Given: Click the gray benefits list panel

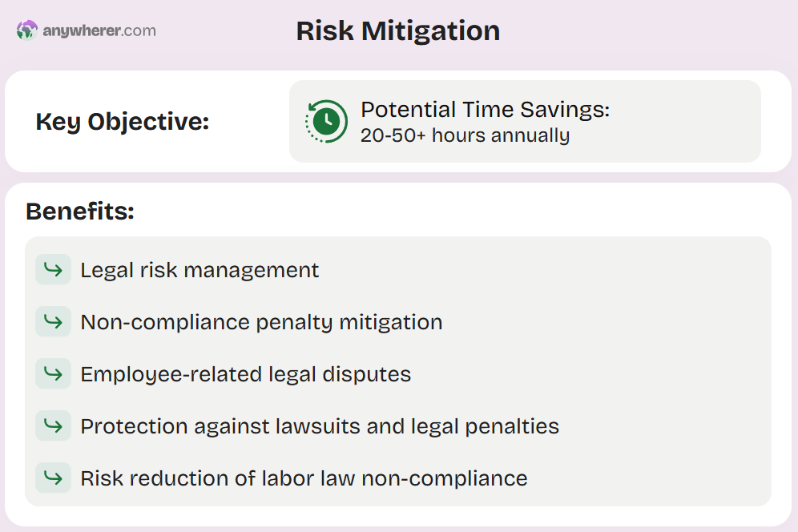Looking at the screenshot, I should click(398, 371).
